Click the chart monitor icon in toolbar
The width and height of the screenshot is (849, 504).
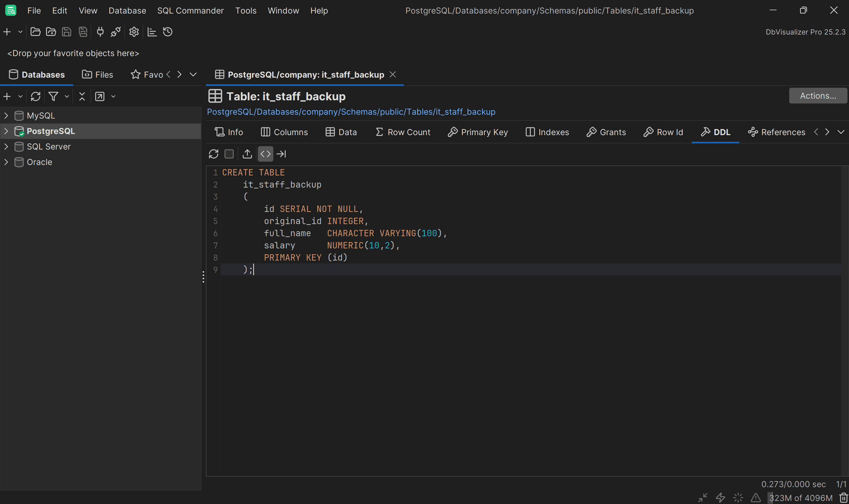(x=152, y=32)
